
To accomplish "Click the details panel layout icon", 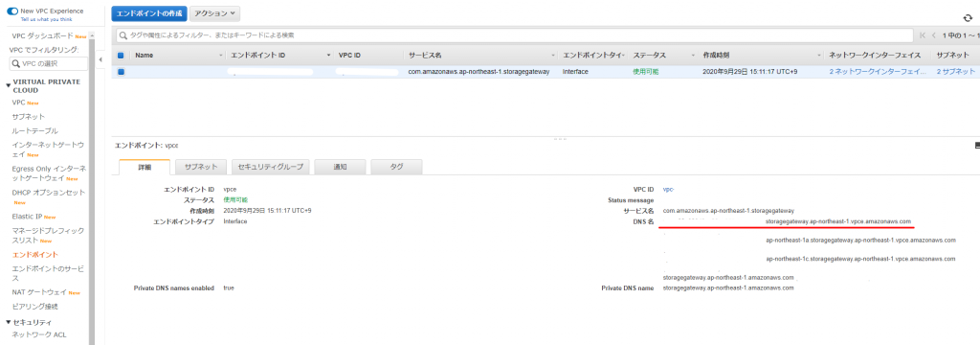I will tap(977, 146).
